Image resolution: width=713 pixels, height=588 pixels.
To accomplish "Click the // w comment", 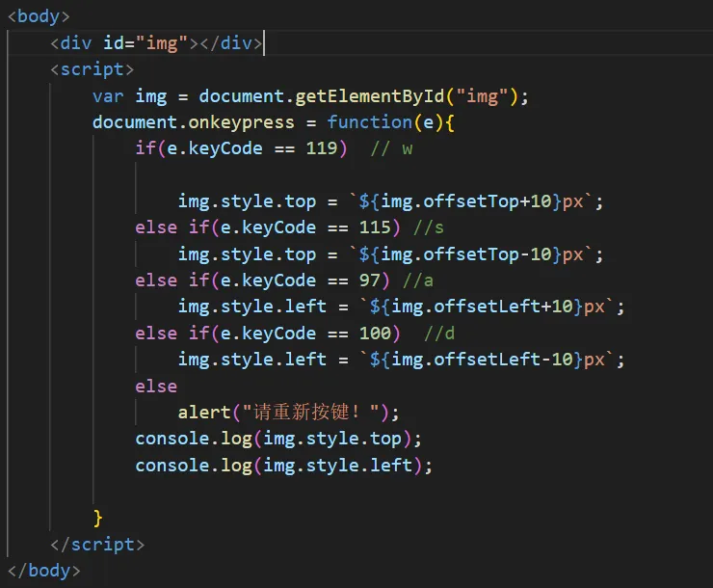I will (x=391, y=148).
